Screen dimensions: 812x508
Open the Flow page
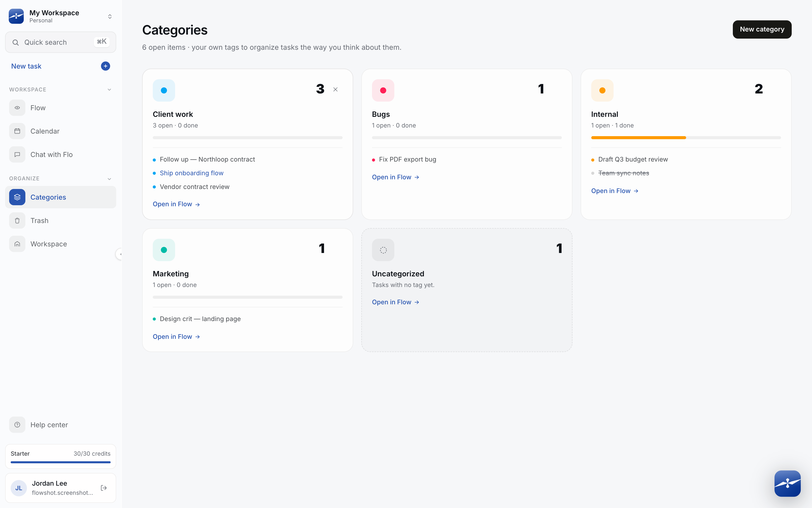coord(61,108)
